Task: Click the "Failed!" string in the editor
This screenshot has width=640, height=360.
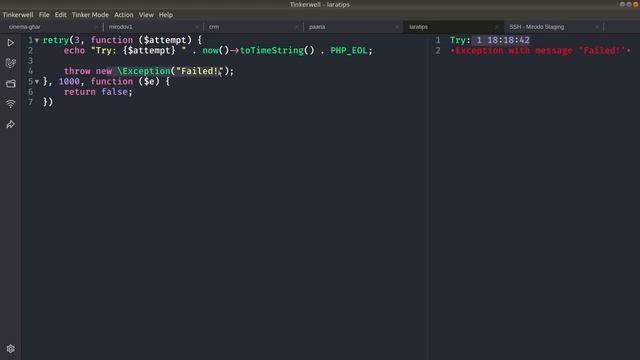Action: point(200,71)
